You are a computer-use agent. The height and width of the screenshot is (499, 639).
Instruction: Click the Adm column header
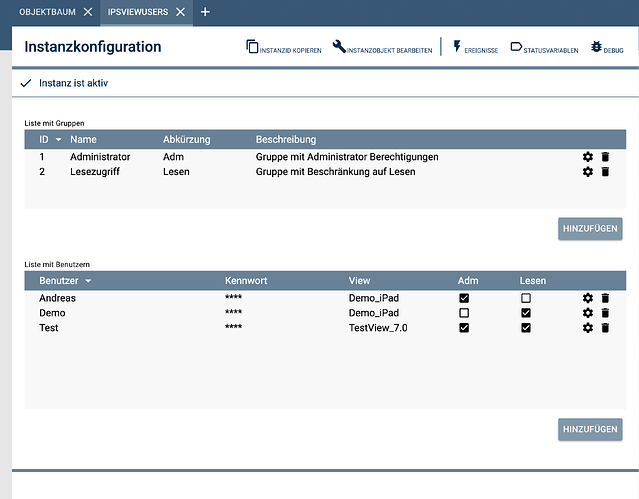(468, 280)
